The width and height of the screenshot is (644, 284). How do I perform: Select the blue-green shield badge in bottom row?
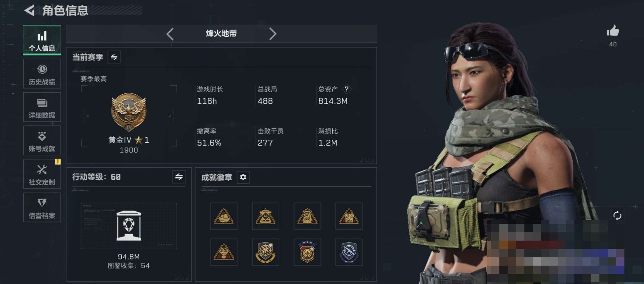[x=349, y=252]
